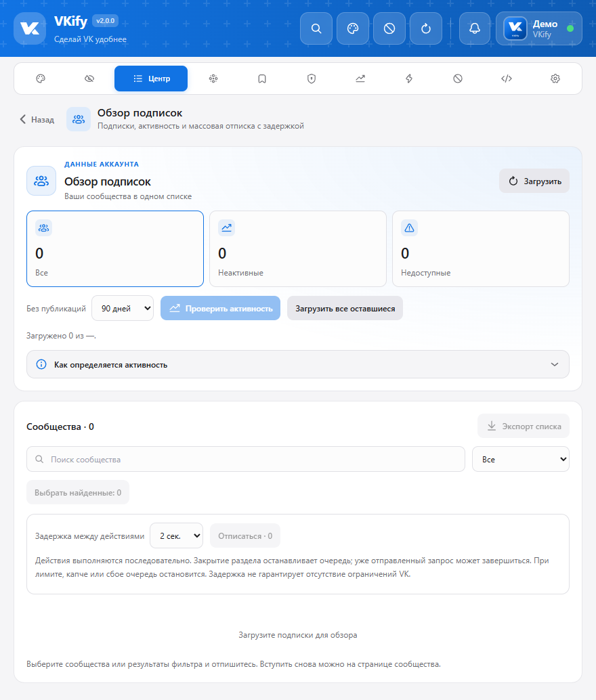The height and width of the screenshot is (700, 596).
Task: Click the v2.0.0 version badge
Action: pyautogui.click(x=106, y=20)
